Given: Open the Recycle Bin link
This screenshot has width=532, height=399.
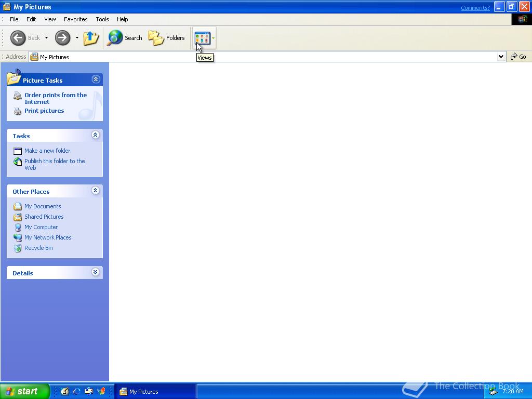Looking at the screenshot, I should tap(38, 248).
